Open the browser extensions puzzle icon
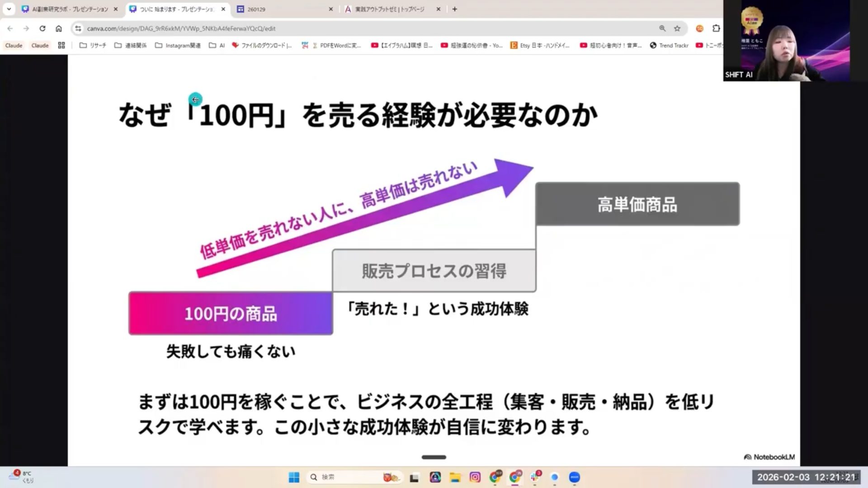868x488 pixels. tap(716, 28)
